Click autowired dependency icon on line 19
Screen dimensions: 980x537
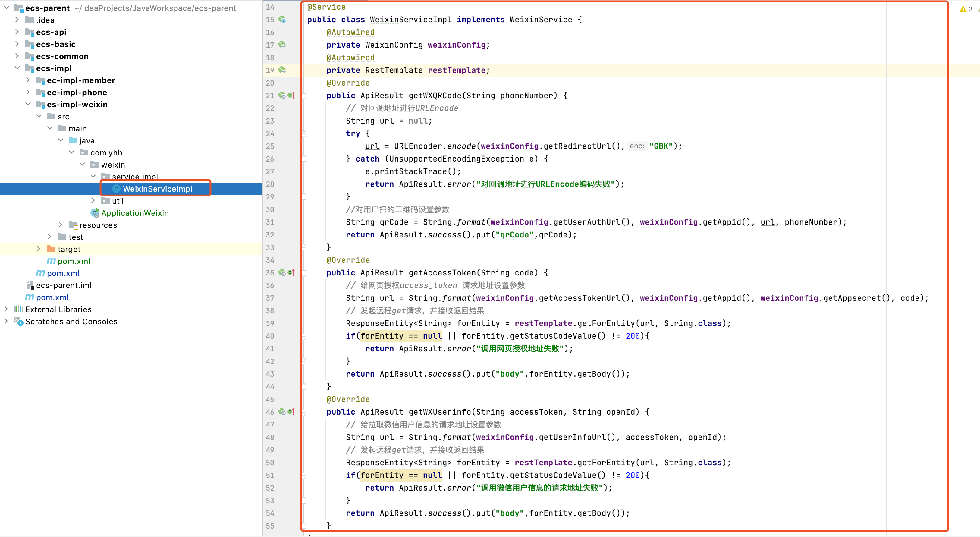click(282, 70)
